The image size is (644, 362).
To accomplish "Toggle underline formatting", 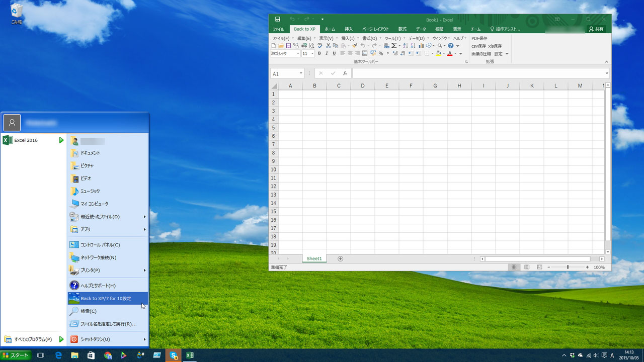I will coord(334,53).
